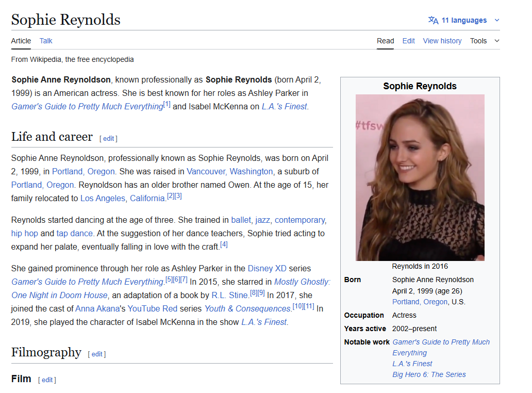Follow citation [6]
Viewport: 532px width, 393px height.
(x=176, y=280)
